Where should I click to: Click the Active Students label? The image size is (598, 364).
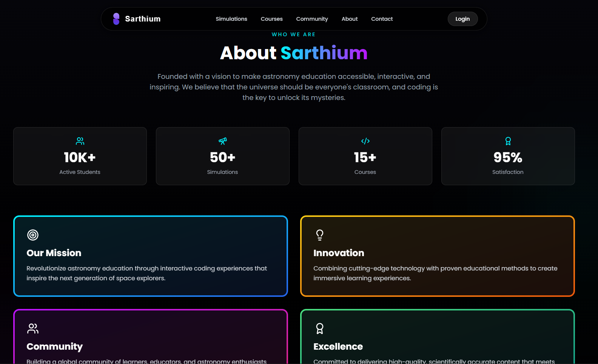(x=80, y=172)
